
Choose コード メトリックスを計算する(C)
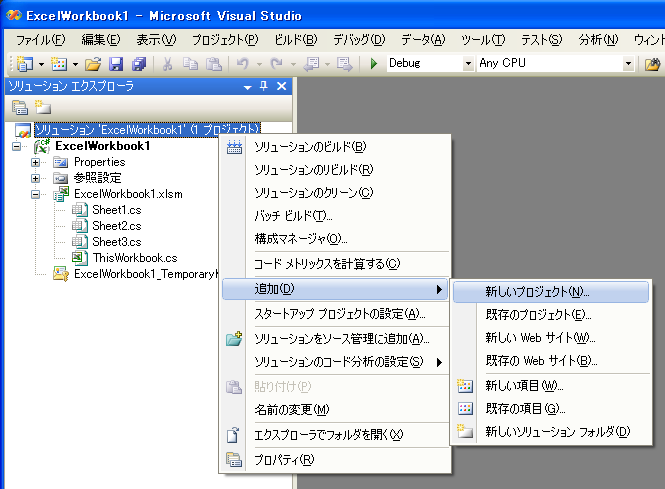point(335,264)
